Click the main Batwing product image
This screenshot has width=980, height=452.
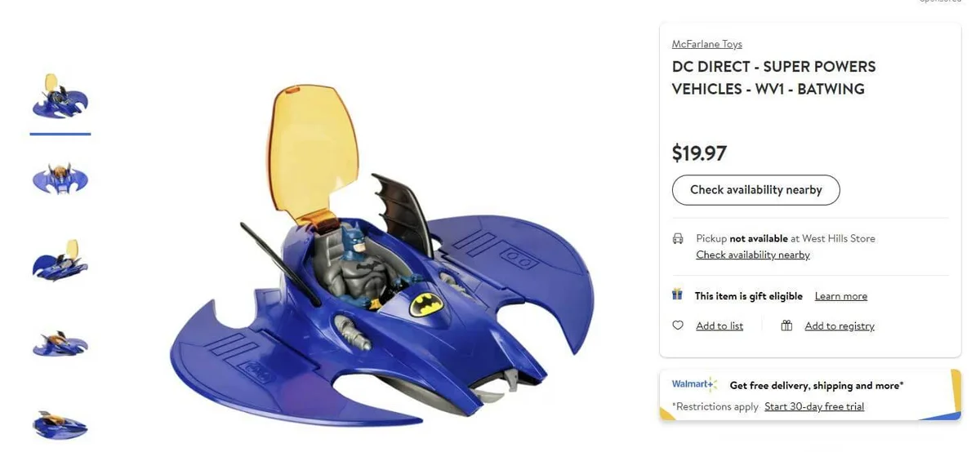tap(381, 269)
